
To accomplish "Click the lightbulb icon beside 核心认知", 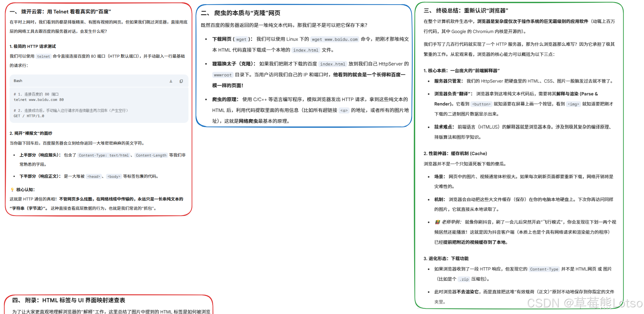I will pos(12,190).
